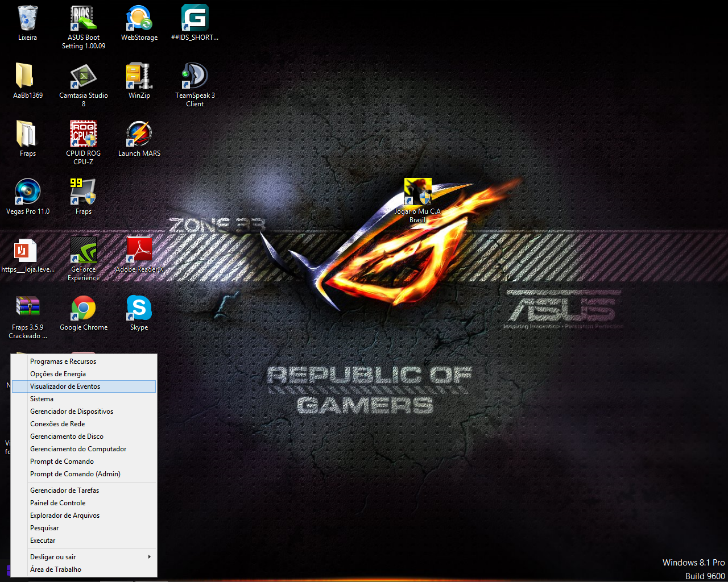Select the TeamSpeak 3 Client icon

(x=195, y=77)
